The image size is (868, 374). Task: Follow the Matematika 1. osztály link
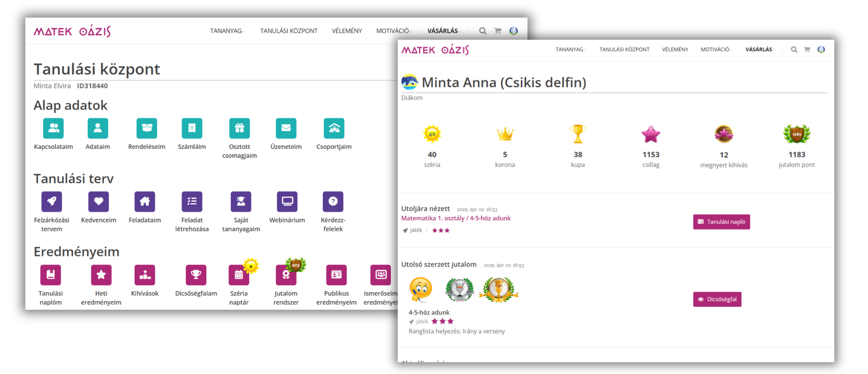[x=432, y=218]
